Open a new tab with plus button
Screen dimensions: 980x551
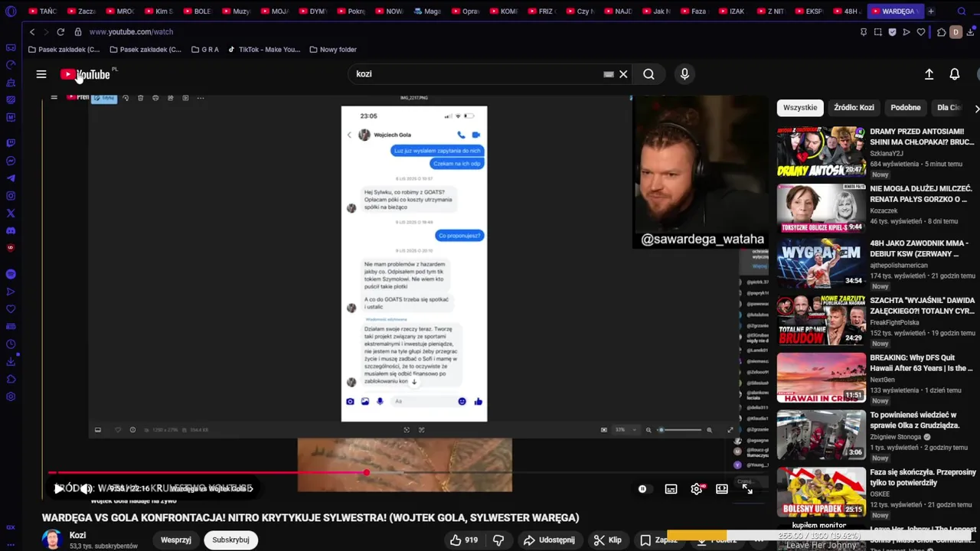[931, 11]
